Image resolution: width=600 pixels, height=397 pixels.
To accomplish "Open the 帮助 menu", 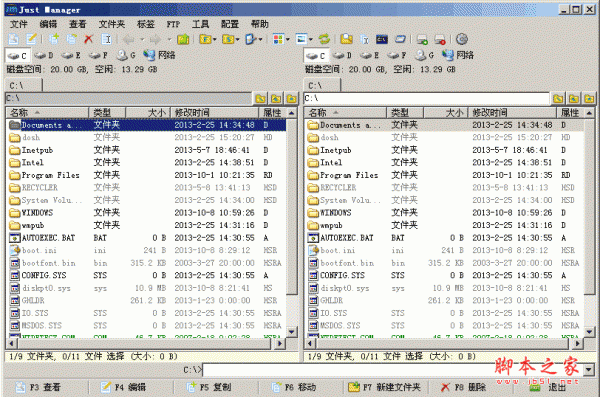I will 260,24.
